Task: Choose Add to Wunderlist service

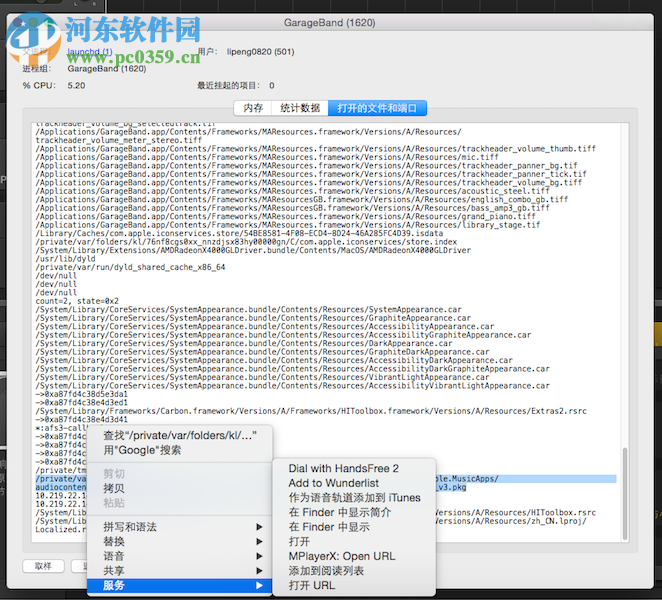Action: tap(354, 483)
